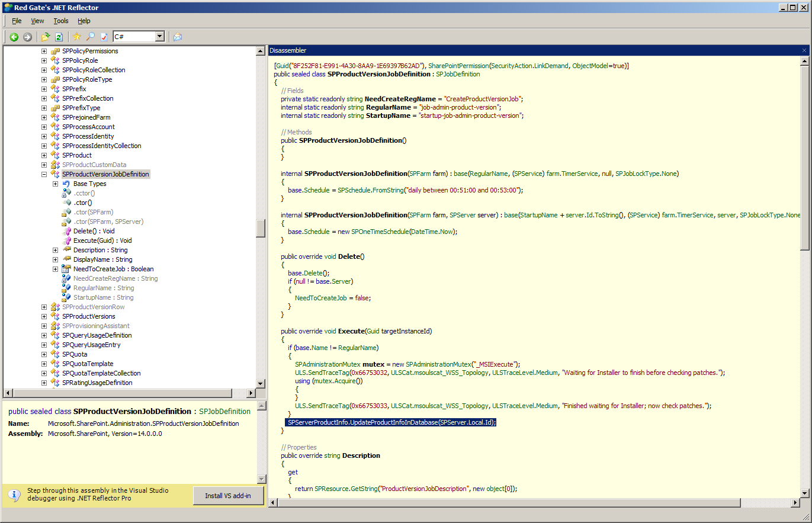Open the View menu
Viewport: 812px width, 523px height.
37,21
